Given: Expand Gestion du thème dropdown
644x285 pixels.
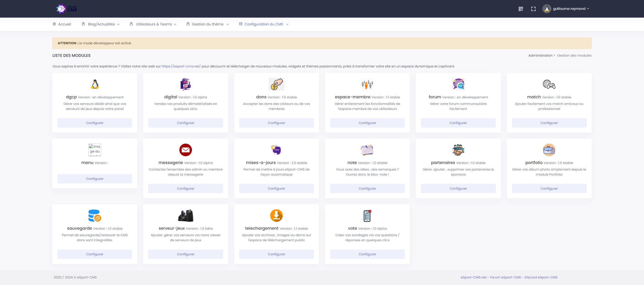Looking at the screenshot, I should click(x=208, y=24).
